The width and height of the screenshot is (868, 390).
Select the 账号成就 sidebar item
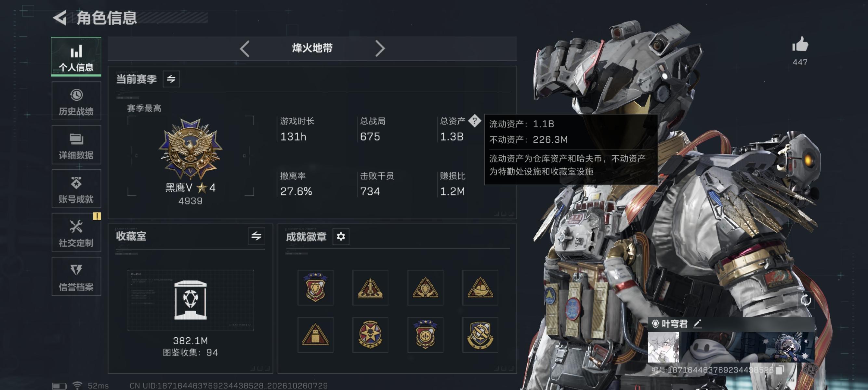[x=76, y=188]
